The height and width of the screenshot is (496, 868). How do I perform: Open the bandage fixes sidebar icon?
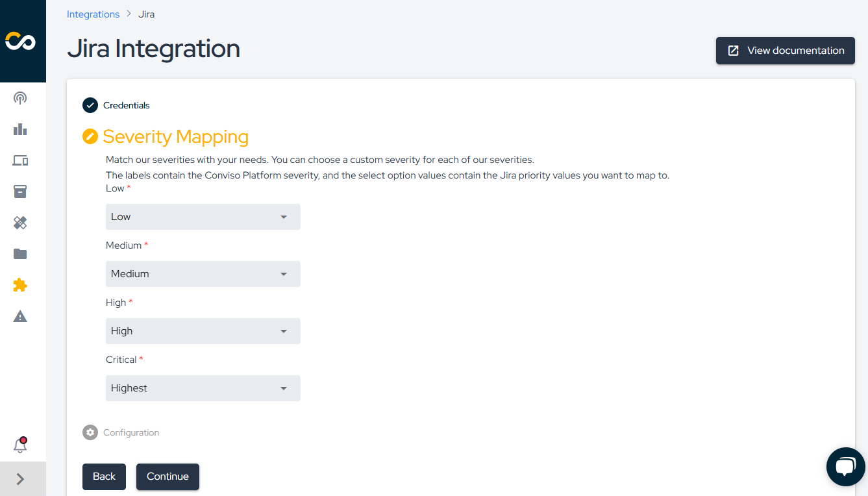pos(20,223)
